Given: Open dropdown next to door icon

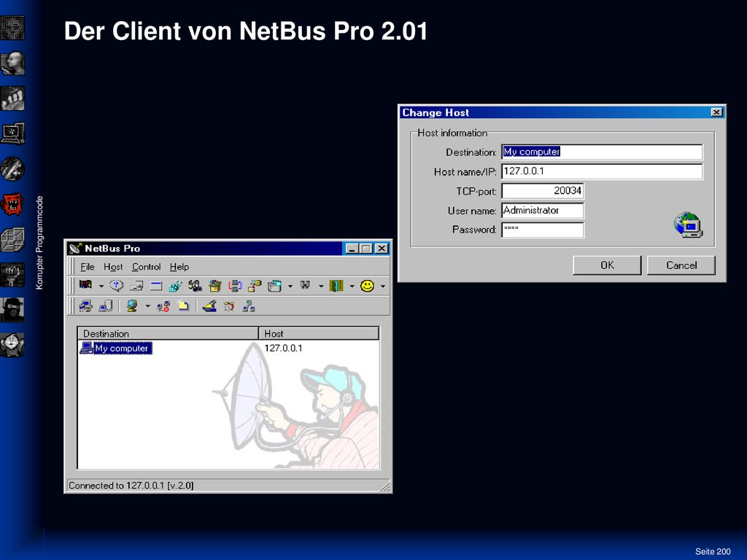Looking at the screenshot, I should coord(352,286).
